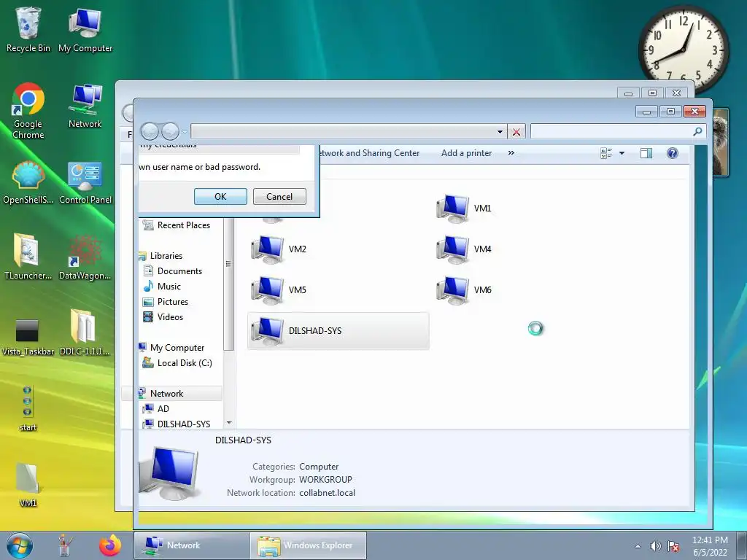The height and width of the screenshot is (560, 747).
Task: Click the taskbar clock showing 12:41 PM
Action: [x=709, y=545]
